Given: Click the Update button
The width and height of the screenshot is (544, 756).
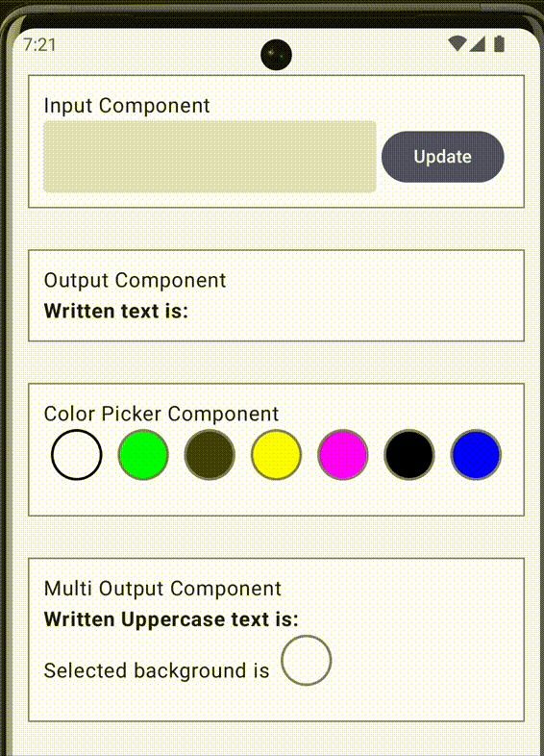Looking at the screenshot, I should click(442, 157).
